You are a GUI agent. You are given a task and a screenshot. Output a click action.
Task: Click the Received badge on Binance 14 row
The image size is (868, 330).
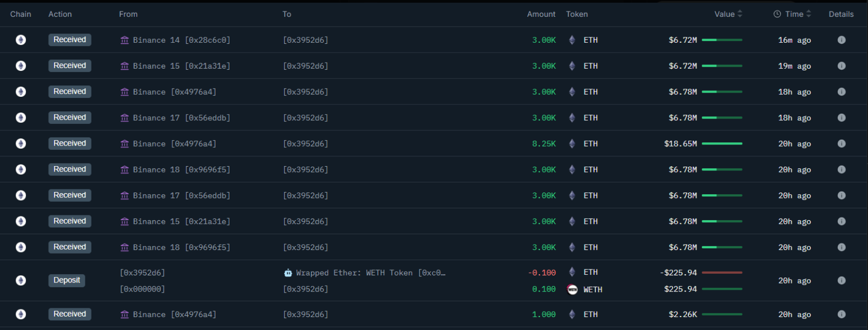coord(70,39)
